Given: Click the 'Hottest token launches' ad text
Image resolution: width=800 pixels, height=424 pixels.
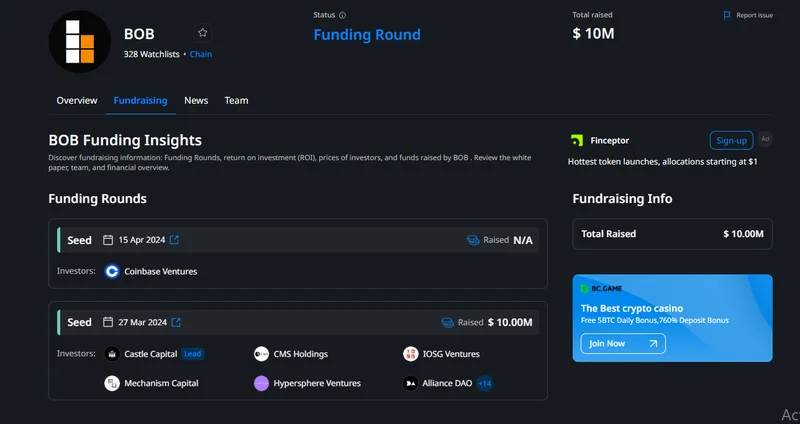Looking at the screenshot, I should 663,162.
